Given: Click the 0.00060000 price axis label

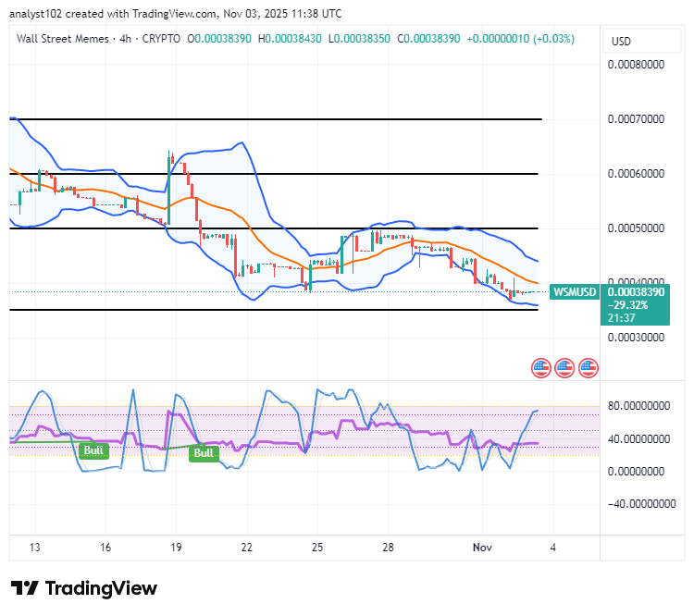Looking at the screenshot, I should point(636,174).
